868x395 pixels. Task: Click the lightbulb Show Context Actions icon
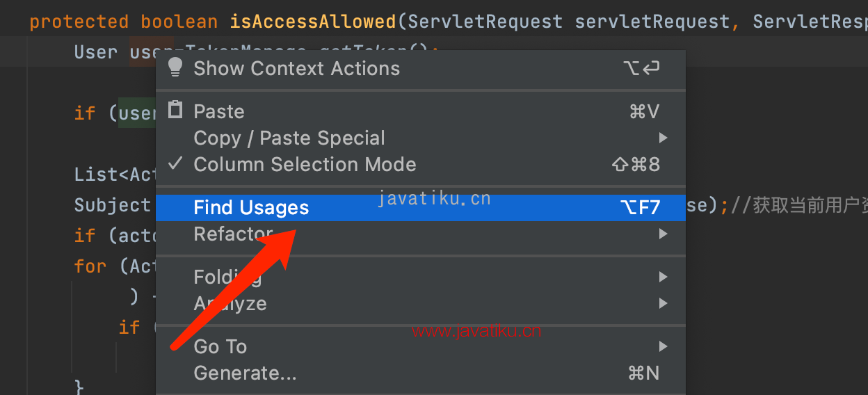coord(175,67)
